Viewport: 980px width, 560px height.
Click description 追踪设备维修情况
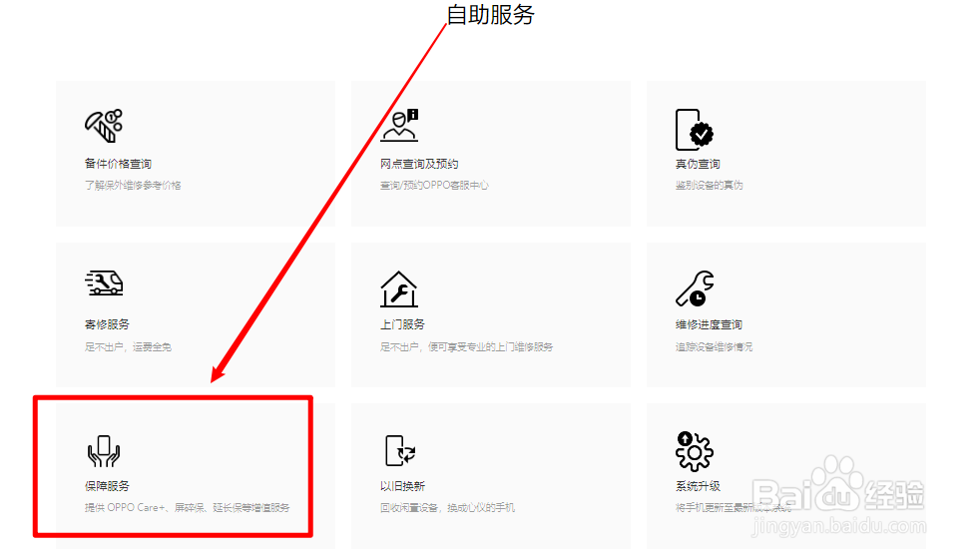point(714,346)
